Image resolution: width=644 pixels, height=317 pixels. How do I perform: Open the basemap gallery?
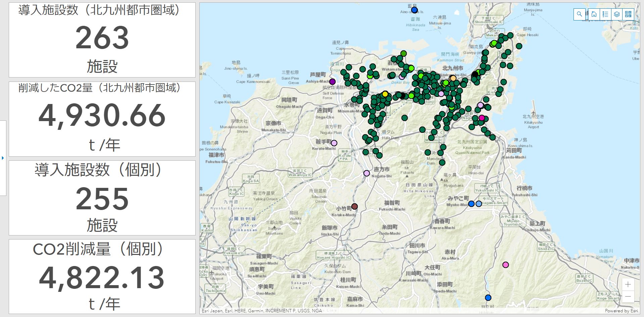coord(628,14)
